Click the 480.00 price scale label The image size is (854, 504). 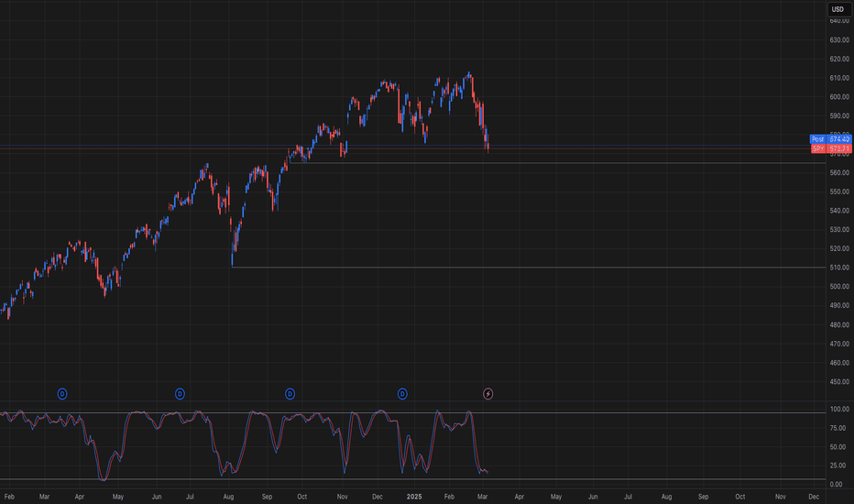(x=839, y=324)
